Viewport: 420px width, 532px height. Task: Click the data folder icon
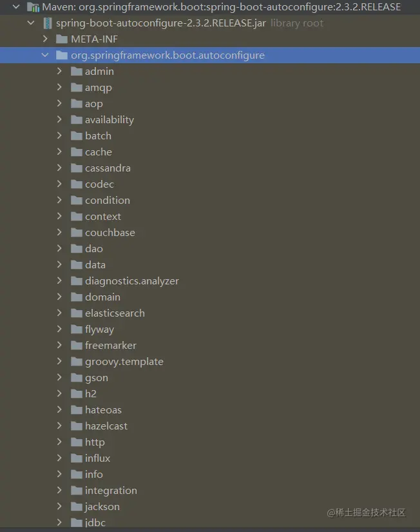pyautogui.click(x=77, y=264)
